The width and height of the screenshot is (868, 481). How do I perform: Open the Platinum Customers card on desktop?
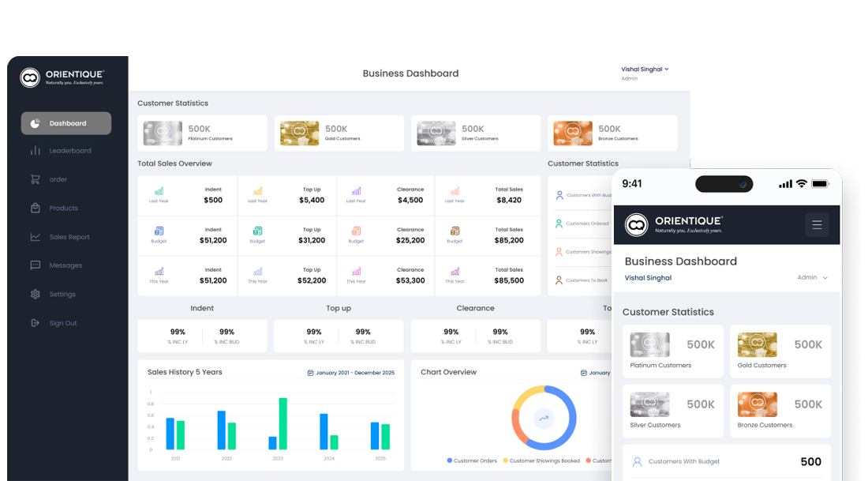[x=202, y=133]
